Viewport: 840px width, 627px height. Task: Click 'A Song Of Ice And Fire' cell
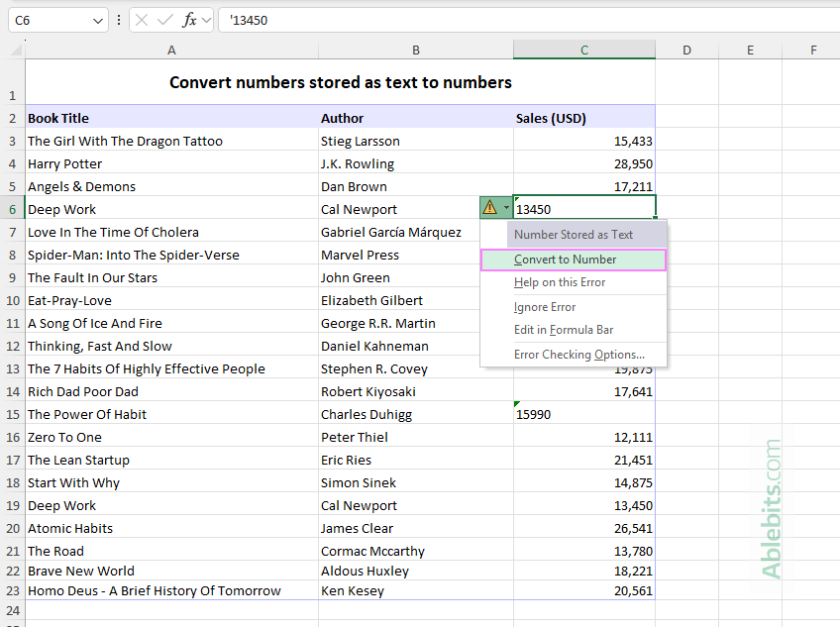pyautogui.click(x=171, y=324)
